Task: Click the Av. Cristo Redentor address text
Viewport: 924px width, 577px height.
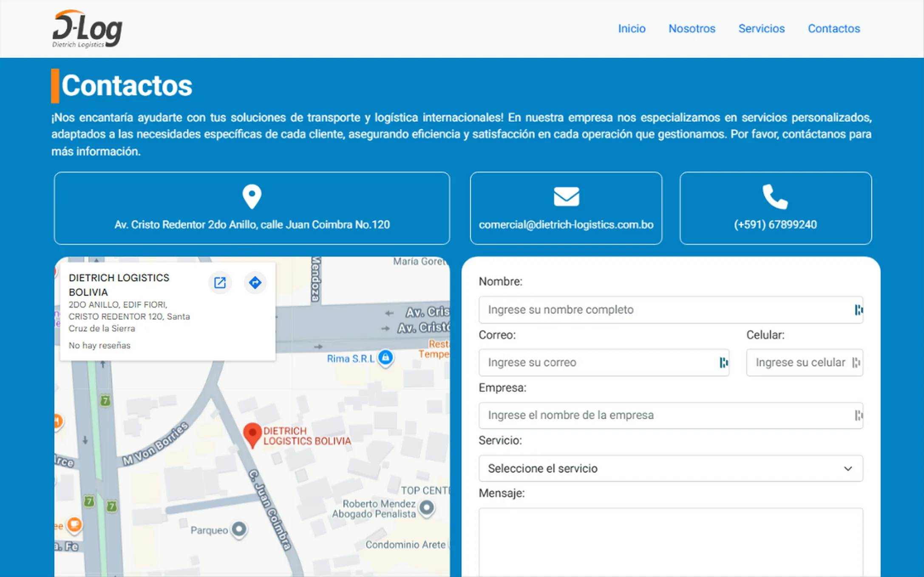Action: point(252,225)
